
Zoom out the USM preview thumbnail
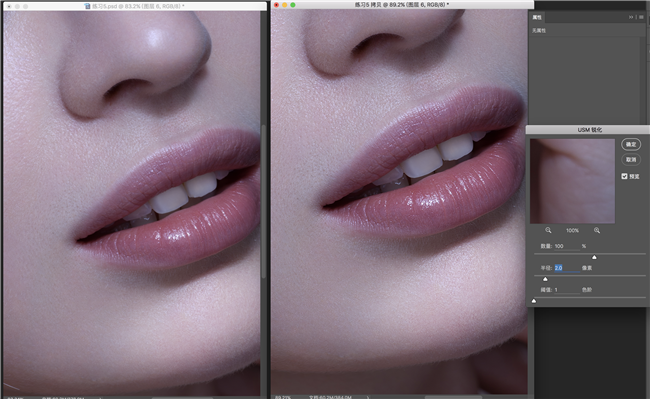[x=548, y=230]
